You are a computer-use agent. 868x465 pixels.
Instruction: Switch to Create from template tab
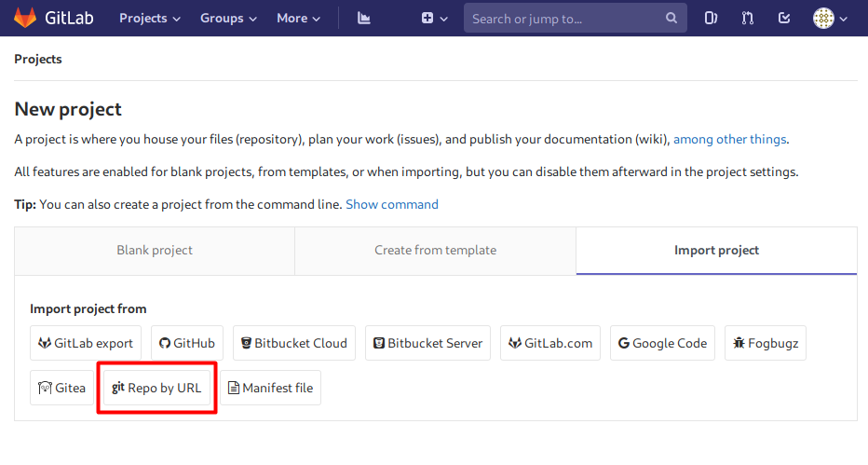[435, 250]
